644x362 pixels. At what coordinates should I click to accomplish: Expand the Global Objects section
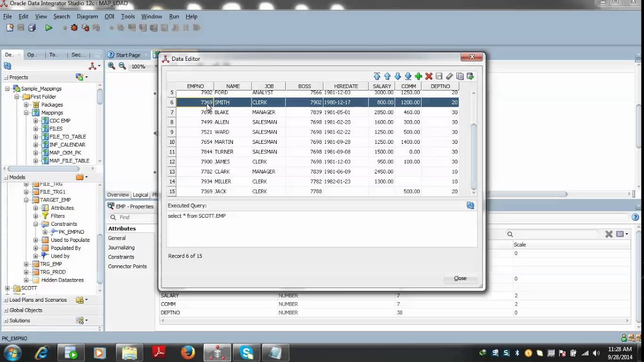(x=6, y=310)
